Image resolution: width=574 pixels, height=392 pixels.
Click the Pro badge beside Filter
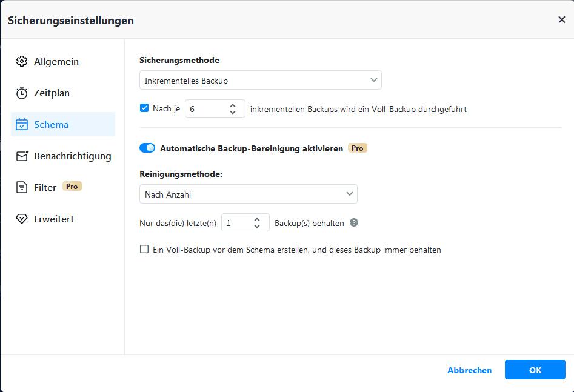coord(72,187)
